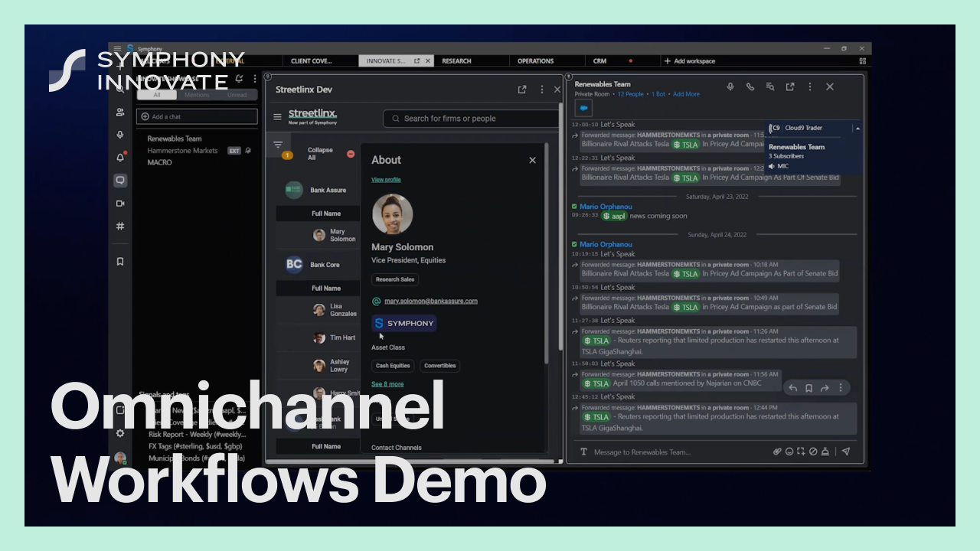
Task: Click the microphone icon in Renewables Team header
Action: coord(730,87)
